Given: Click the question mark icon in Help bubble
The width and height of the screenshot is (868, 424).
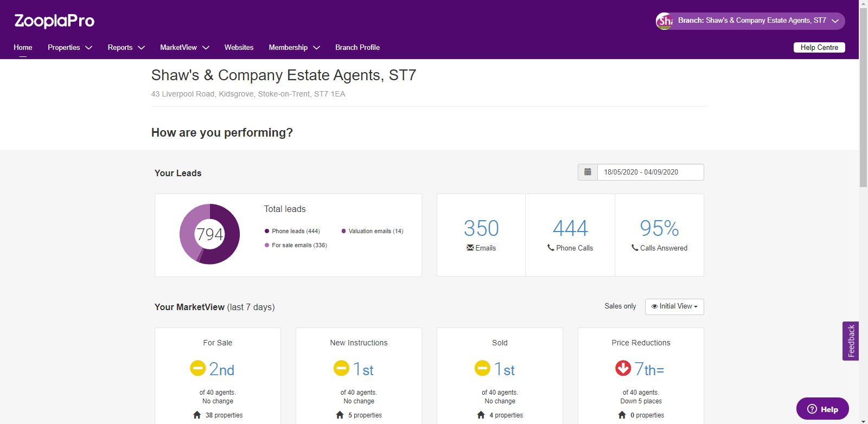Looking at the screenshot, I should coord(812,409).
